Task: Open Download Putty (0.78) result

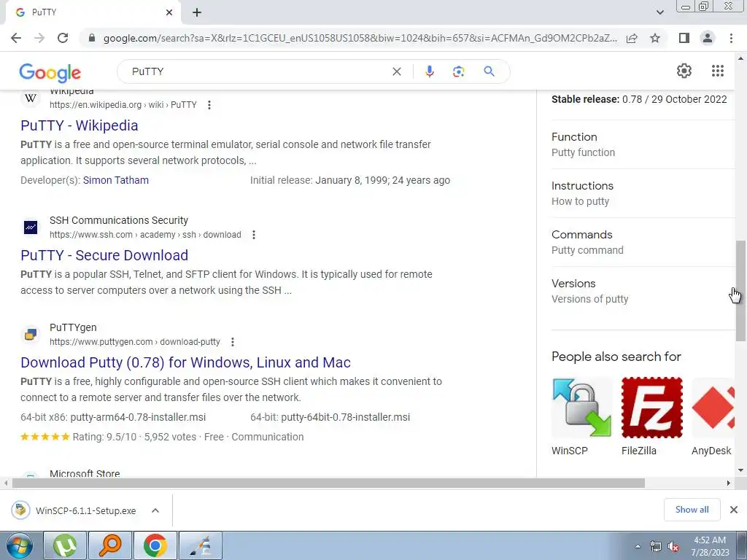Action: 186,362
